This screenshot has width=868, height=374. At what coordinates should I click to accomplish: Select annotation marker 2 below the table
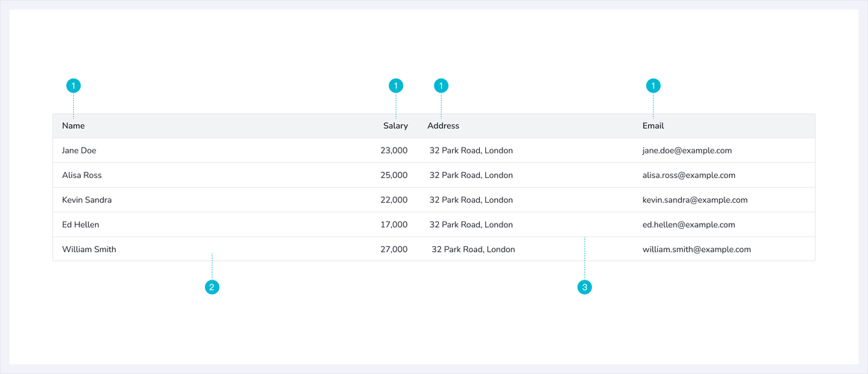[x=212, y=287]
